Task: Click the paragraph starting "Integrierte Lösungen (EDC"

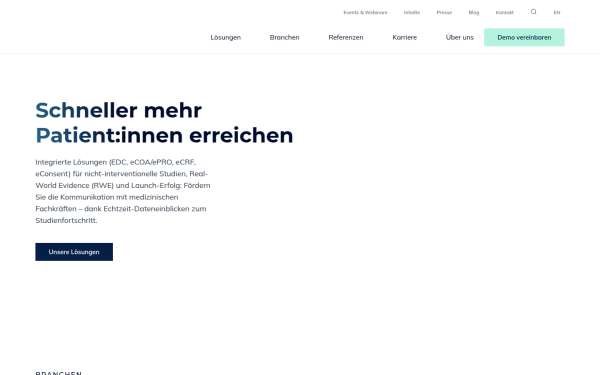Action: pyautogui.click(x=123, y=191)
